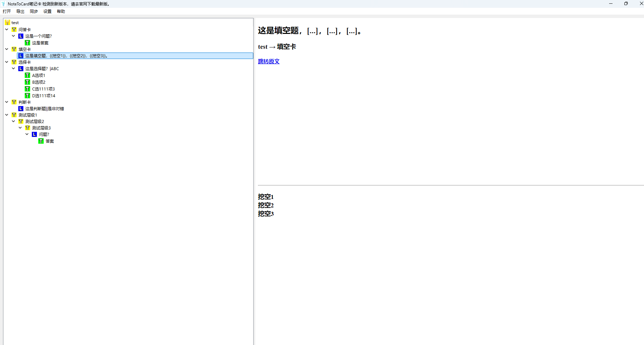Screen dimensions: 644x345
Task: Collapse the 这是选择题? node
Action: tap(14, 68)
